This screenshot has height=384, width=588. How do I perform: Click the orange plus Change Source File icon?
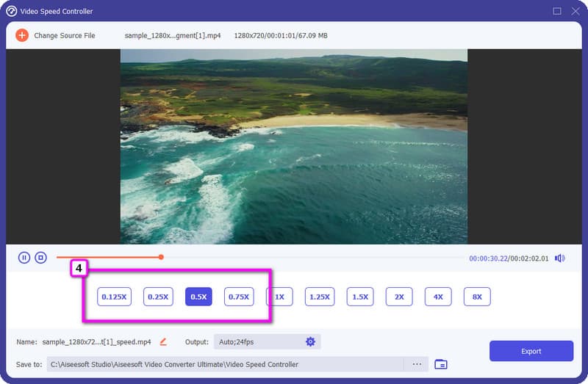tap(22, 35)
